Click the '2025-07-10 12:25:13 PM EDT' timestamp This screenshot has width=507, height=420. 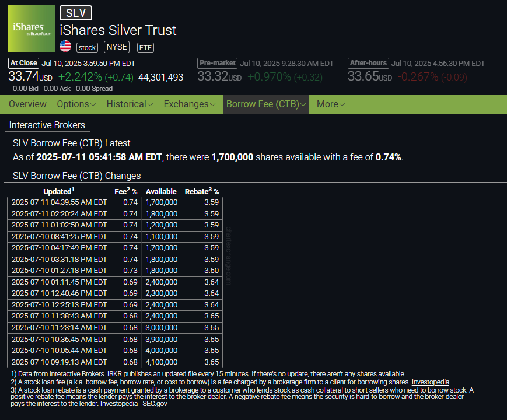click(59, 305)
